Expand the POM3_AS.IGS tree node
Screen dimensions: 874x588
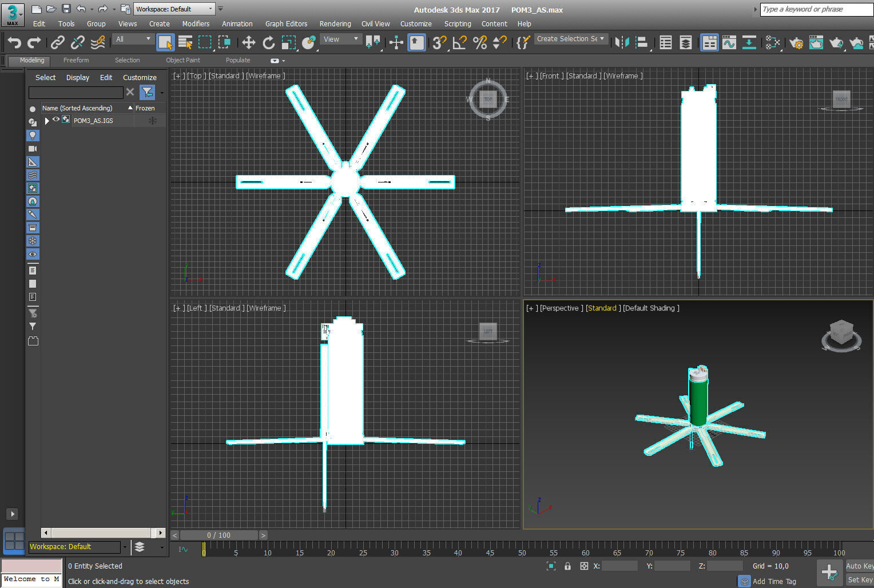[47, 121]
